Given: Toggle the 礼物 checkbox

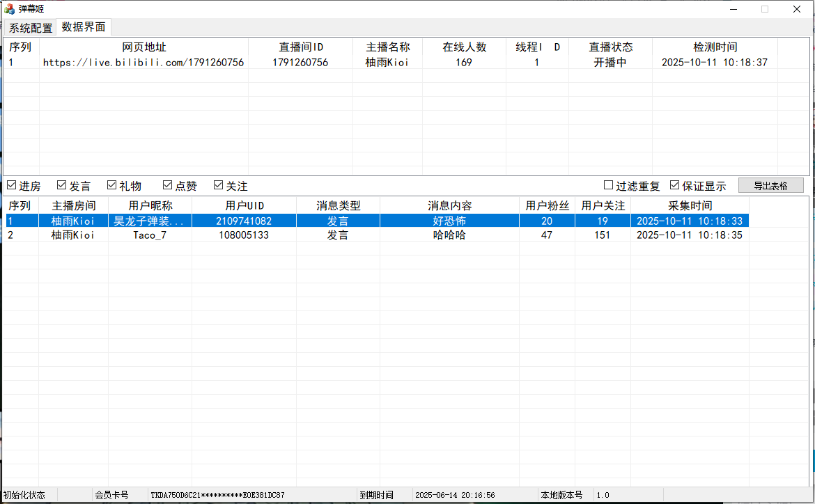Looking at the screenshot, I should (112, 186).
